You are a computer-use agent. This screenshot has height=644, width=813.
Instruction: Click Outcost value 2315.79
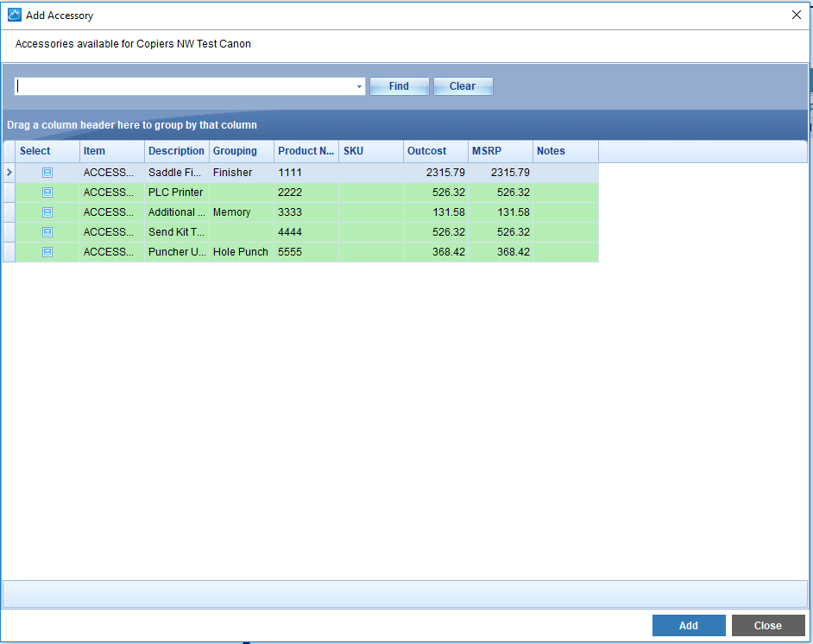(x=436, y=173)
